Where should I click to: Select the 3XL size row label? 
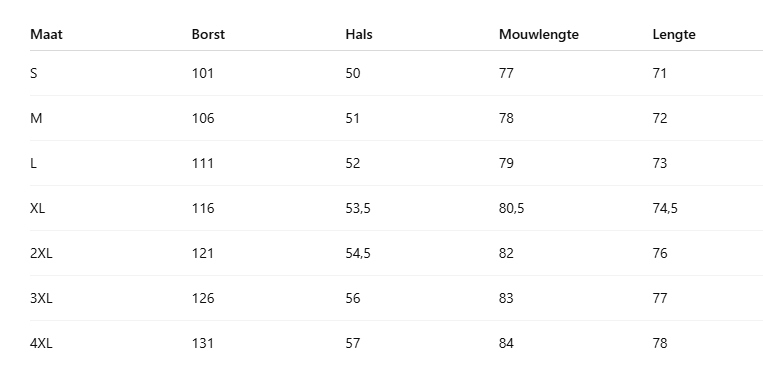click(41, 298)
